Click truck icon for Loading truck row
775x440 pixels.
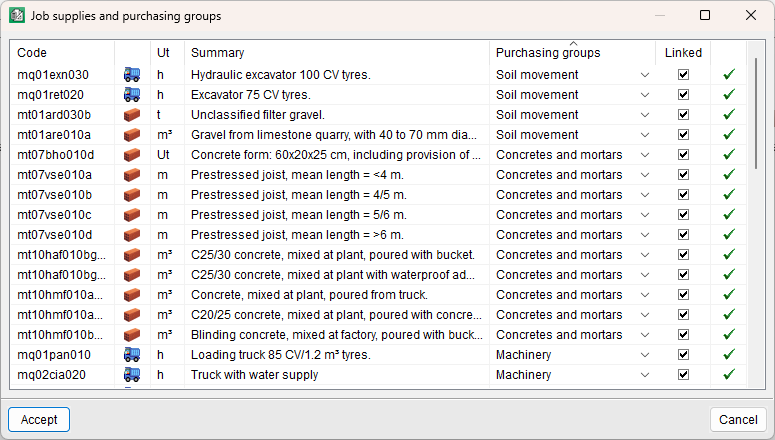pos(131,354)
